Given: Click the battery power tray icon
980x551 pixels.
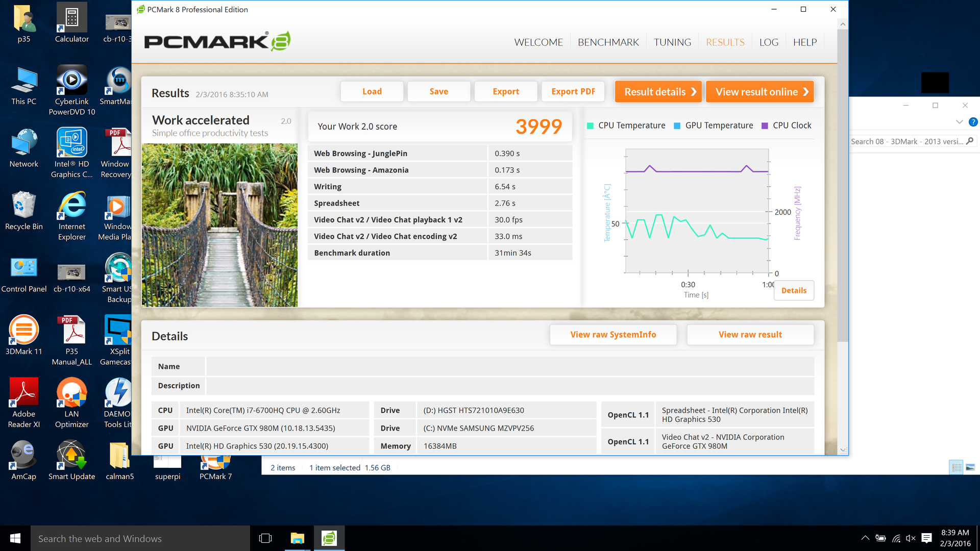Looking at the screenshot, I should 880,538.
